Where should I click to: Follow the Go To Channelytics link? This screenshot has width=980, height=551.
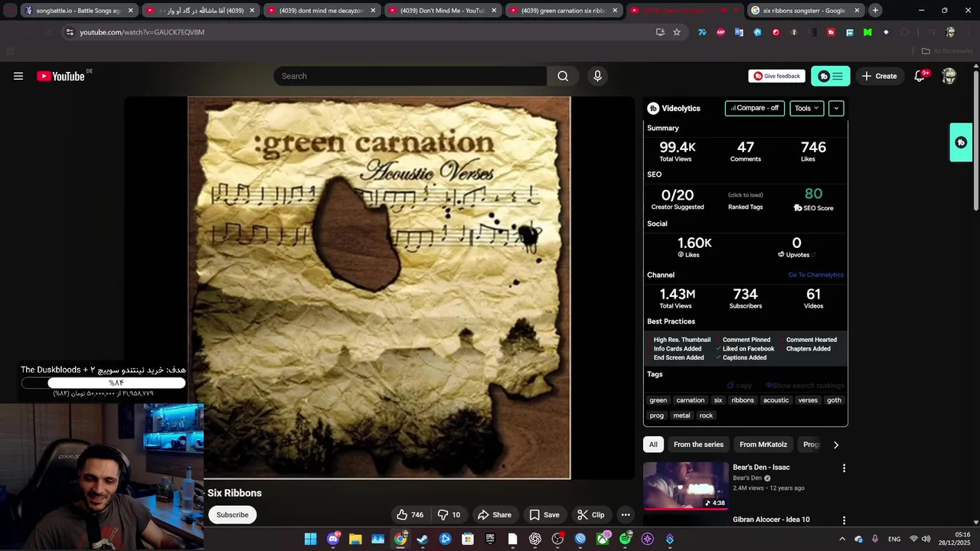816,275
